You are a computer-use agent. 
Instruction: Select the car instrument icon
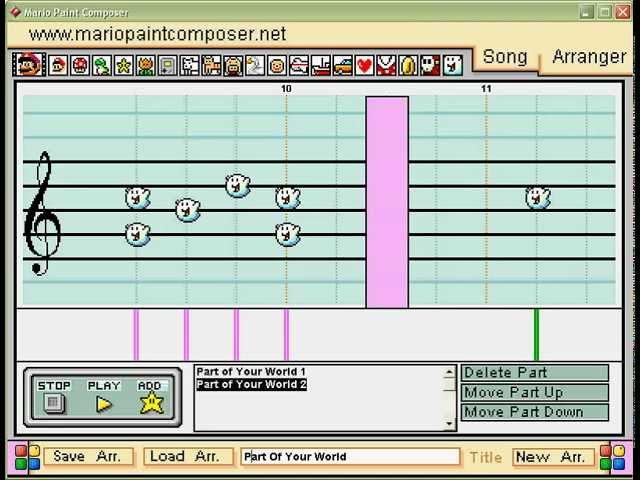343,65
